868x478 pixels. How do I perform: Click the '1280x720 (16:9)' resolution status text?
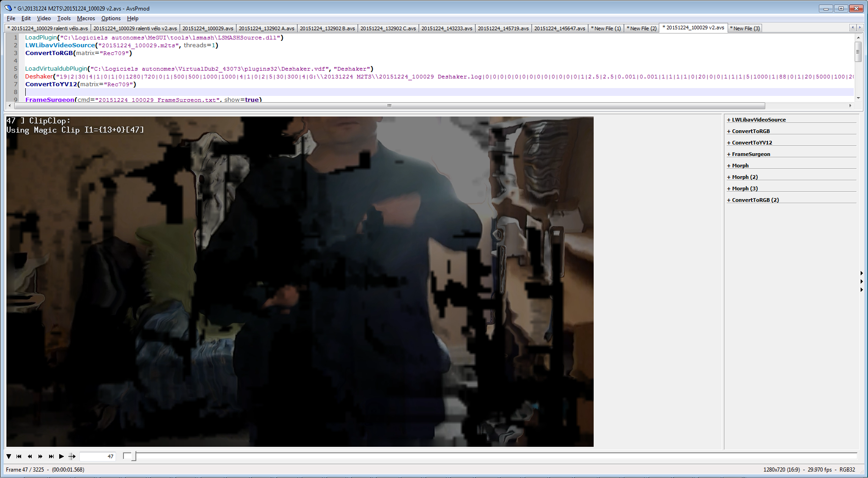[781, 470]
